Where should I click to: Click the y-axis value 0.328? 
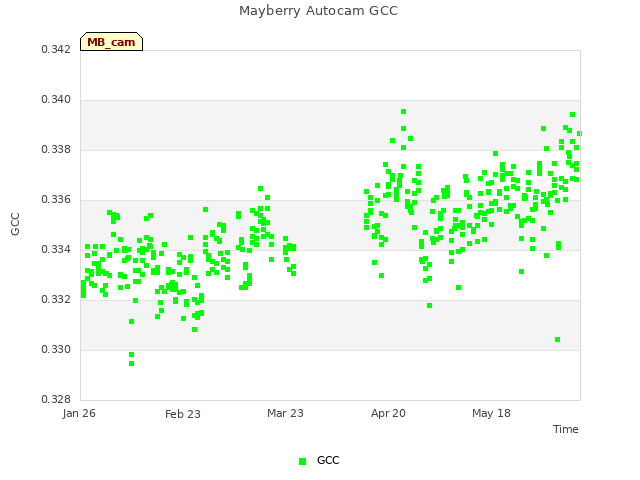[56, 399]
